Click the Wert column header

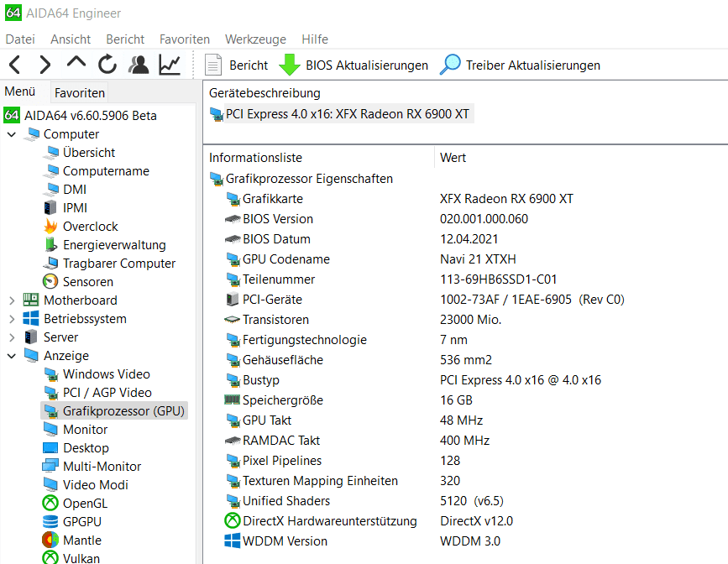[x=453, y=157]
